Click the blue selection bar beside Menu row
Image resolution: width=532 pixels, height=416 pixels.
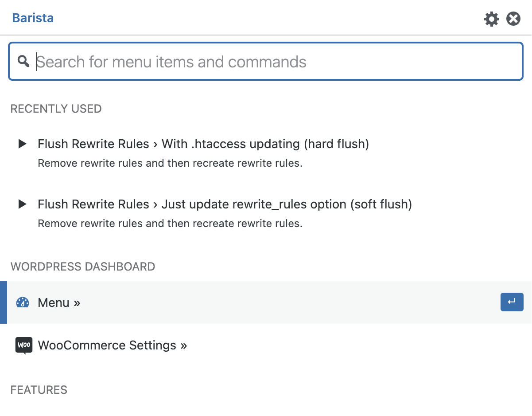3,302
